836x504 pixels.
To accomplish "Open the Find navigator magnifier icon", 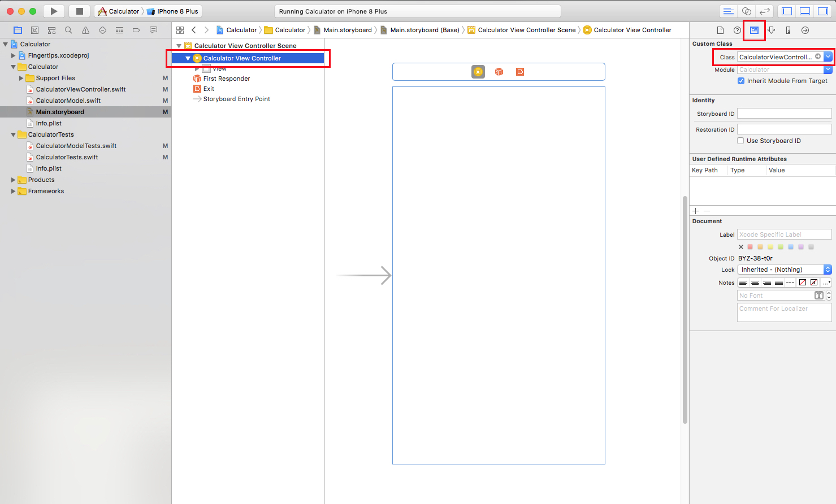I will pos(68,30).
